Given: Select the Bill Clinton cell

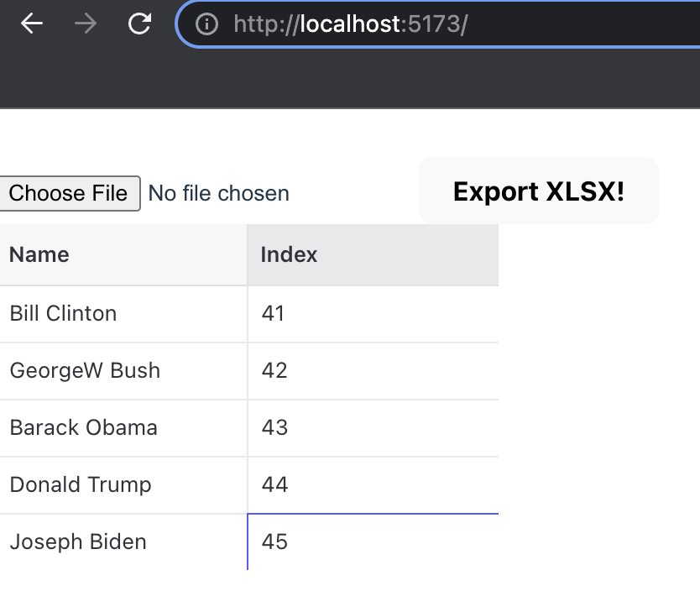Looking at the screenshot, I should (x=123, y=314).
